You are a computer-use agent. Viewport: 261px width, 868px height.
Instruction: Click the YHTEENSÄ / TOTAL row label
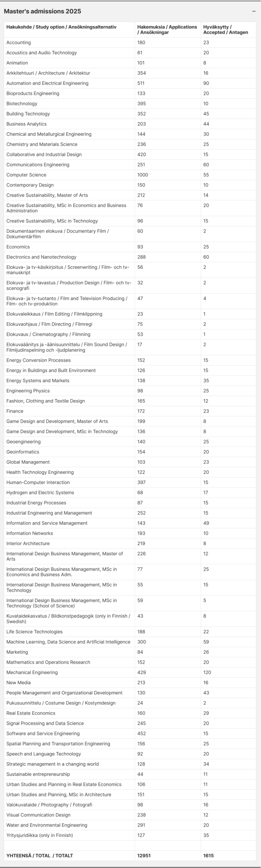(x=40, y=855)
